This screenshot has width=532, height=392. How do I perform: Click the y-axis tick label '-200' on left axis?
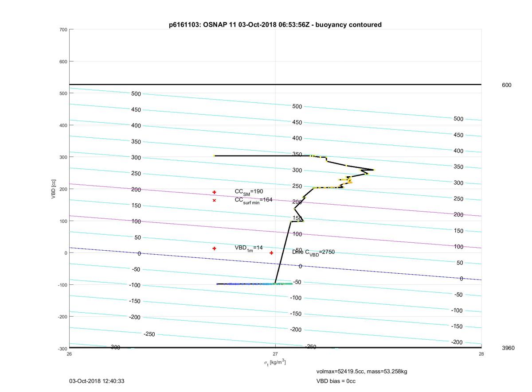click(x=62, y=317)
